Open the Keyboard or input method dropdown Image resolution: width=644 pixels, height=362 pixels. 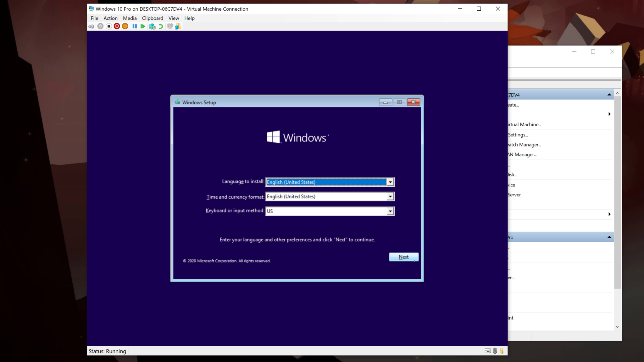point(390,211)
